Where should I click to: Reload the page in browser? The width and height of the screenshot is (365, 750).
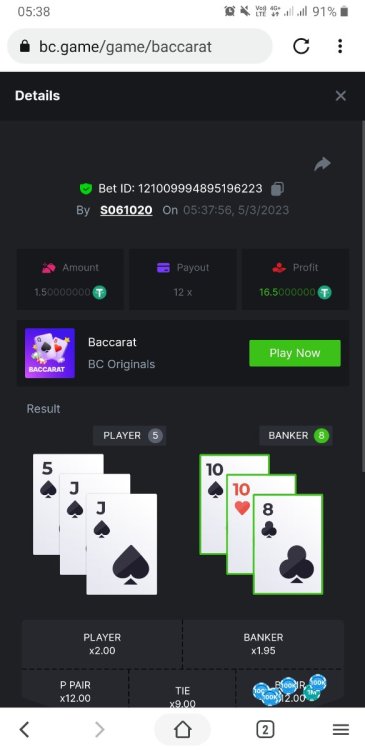(x=301, y=46)
